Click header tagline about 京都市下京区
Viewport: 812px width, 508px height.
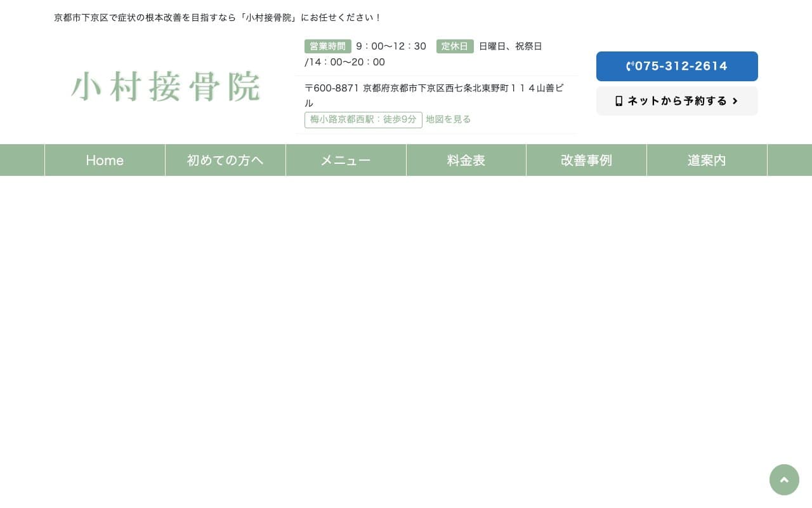[218, 18]
